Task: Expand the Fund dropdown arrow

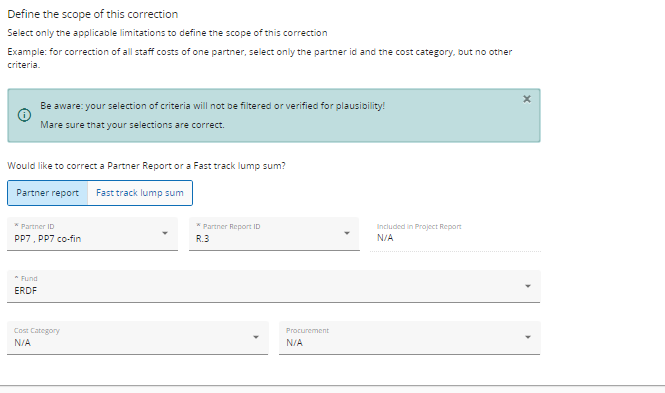Action: pos(528,286)
